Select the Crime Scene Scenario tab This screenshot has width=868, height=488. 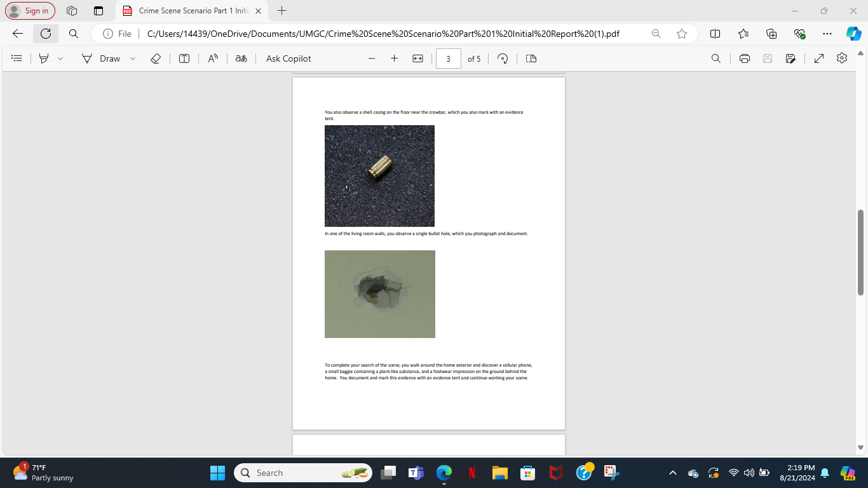tap(191, 11)
